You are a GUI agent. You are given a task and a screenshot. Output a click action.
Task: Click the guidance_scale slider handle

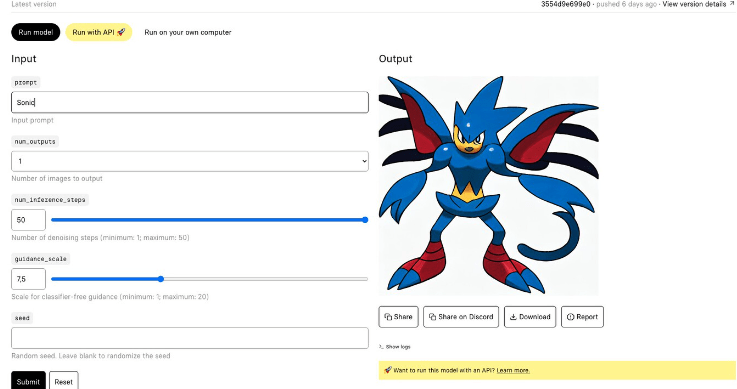tap(161, 279)
